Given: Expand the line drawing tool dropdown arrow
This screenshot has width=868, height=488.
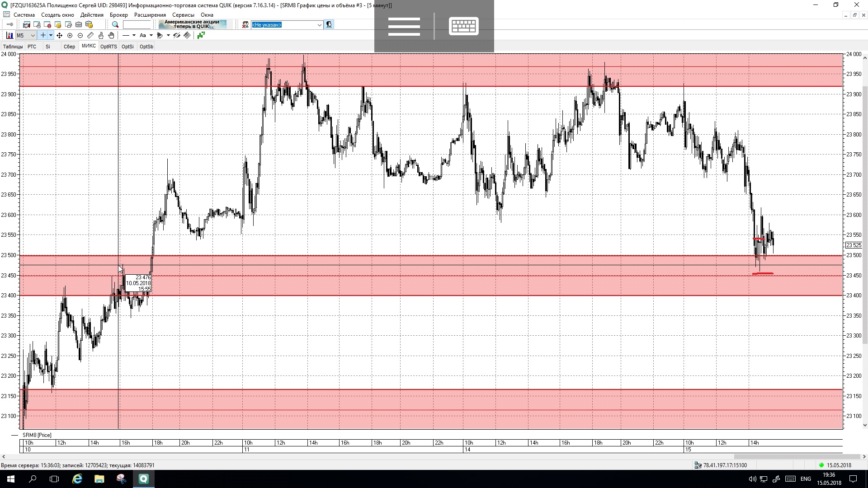Looking at the screenshot, I should tap(134, 35).
